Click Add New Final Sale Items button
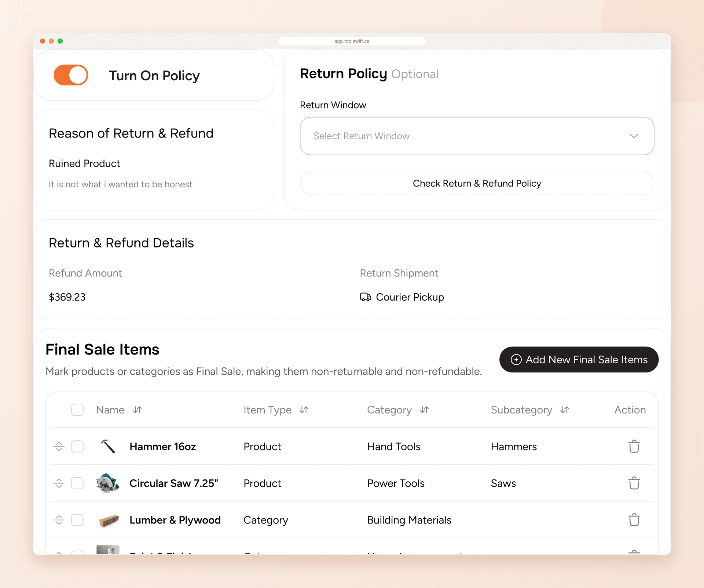 tap(579, 360)
